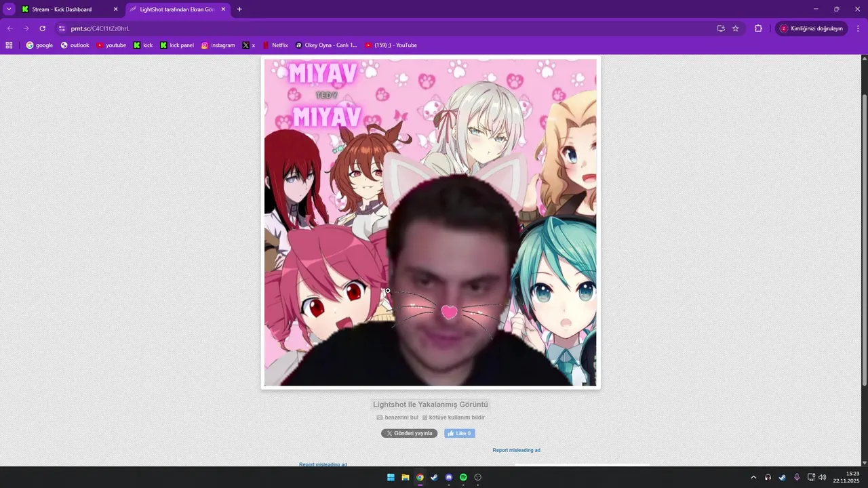The width and height of the screenshot is (868, 488).
Task: Bookmark this page with the star icon
Action: click(x=736, y=28)
